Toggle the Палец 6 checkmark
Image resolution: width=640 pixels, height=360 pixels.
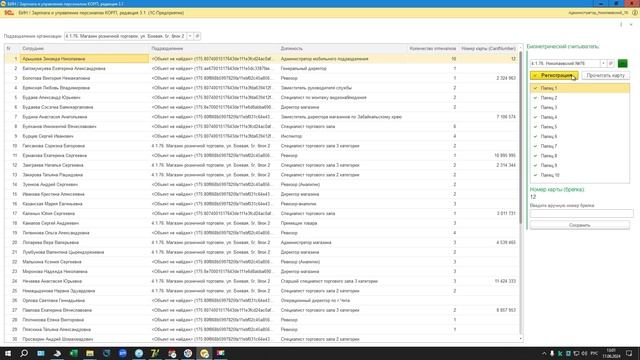[x=535, y=136]
